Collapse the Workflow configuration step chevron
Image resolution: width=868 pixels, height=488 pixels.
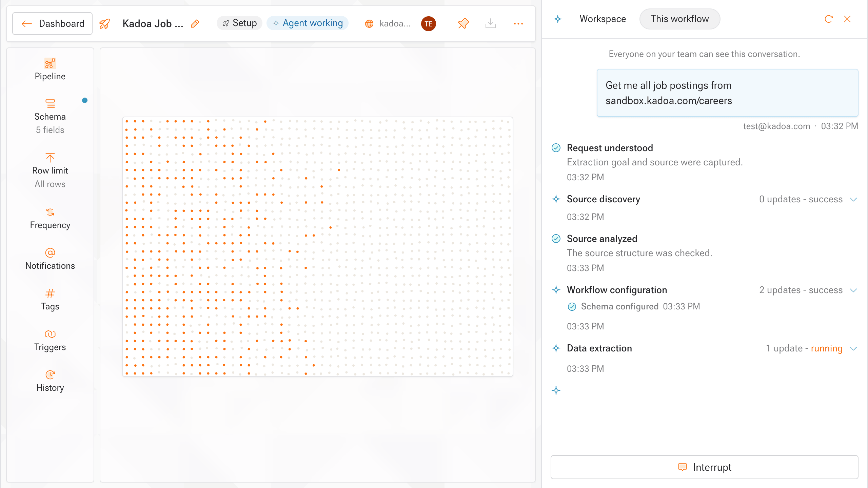coord(854,290)
